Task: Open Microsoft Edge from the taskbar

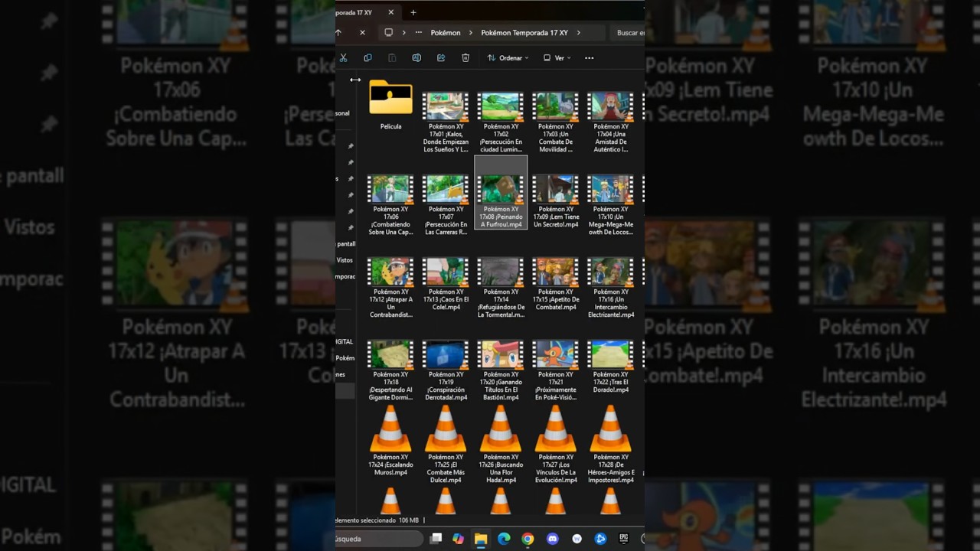Action: click(x=504, y=539)
